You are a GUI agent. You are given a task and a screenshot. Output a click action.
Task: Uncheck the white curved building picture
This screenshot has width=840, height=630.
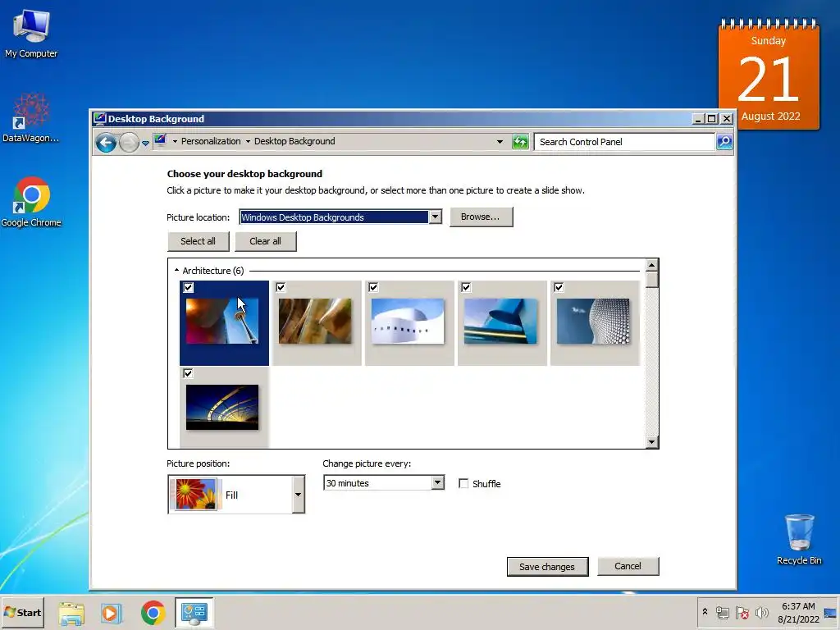coord(373,288)
